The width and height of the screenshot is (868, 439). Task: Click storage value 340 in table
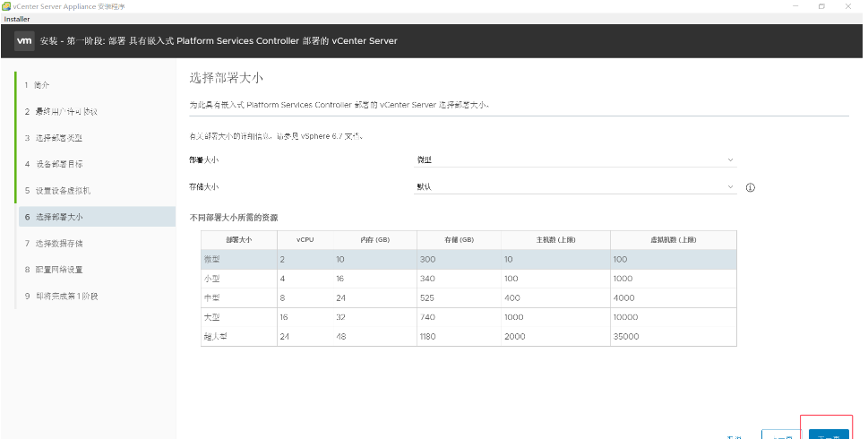[427, 279]
